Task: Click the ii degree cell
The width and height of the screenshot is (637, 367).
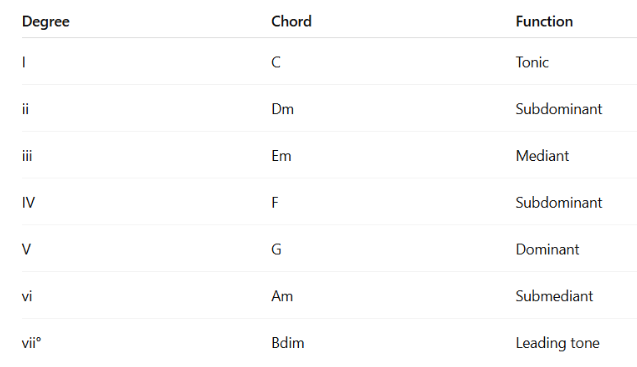Action: (25, 109)
